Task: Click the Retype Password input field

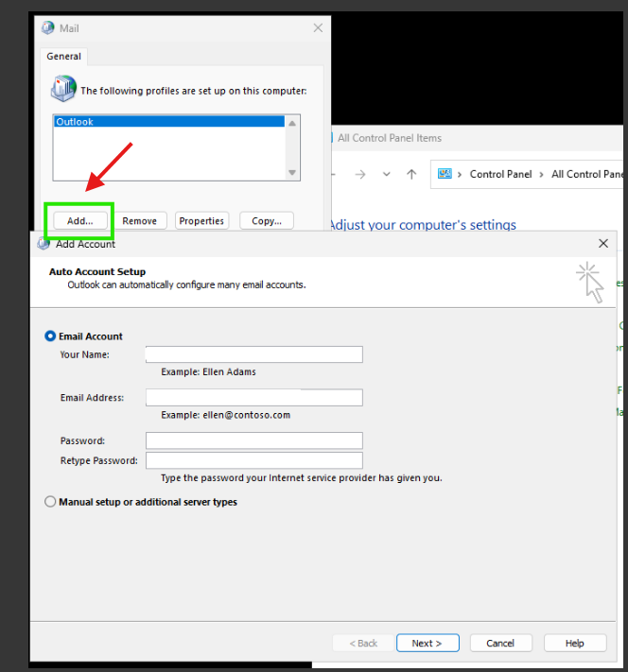Action: click(x=254, y=460)
